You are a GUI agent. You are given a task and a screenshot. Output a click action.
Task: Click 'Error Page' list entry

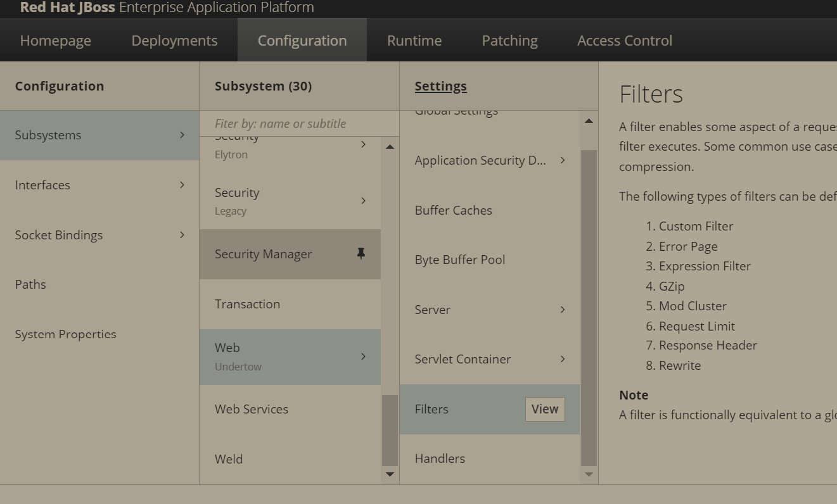688,246
